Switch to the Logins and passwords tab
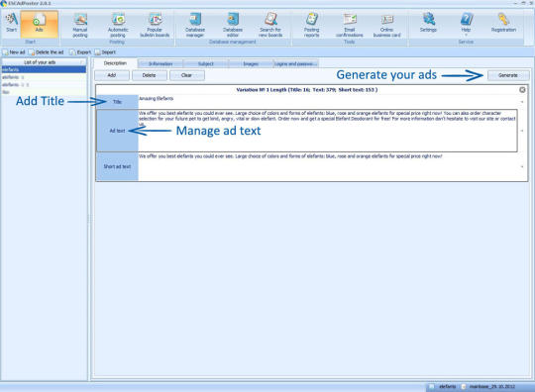The width and height of the screenshot is (535, 392). click(x=296, y=63)
